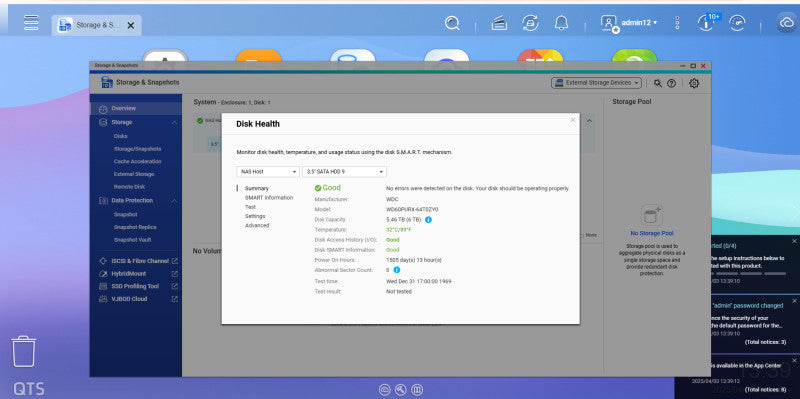Open Snapshot Replica in the sidebar
The height and width of the screenshot is (399, 800).
coord(135,227)
